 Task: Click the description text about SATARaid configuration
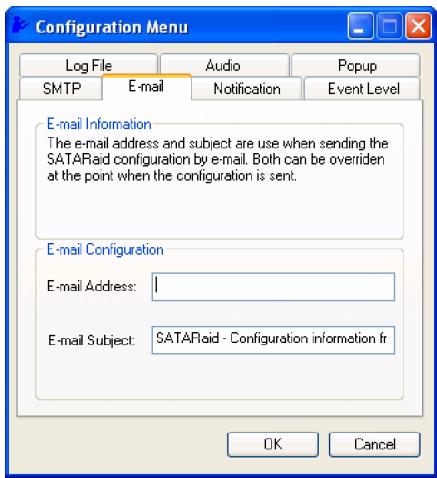pyautogui.click(x=217, y=159)
